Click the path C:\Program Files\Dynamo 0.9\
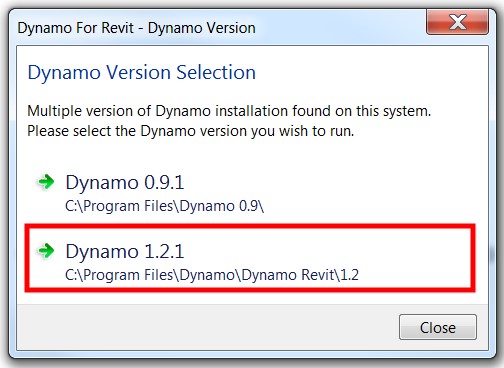This screenshot has width=504, height=368. click(x=164, y=206)
